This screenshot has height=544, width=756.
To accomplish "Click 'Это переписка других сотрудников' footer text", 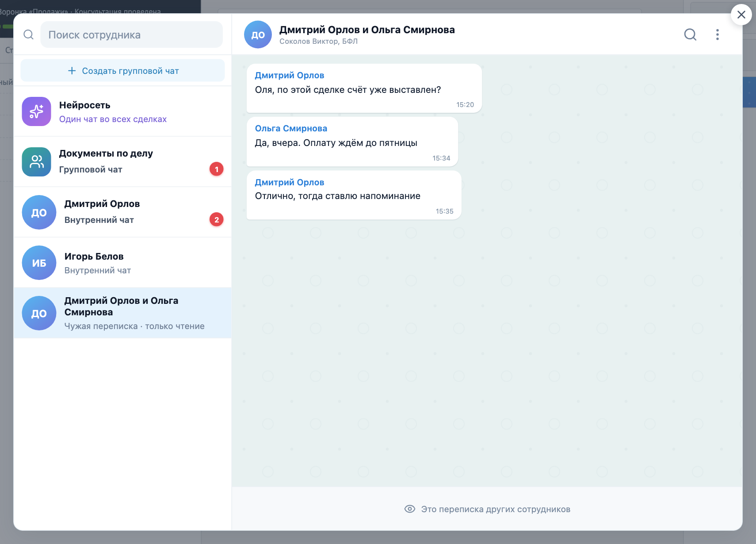I will [x=496, y=509].
